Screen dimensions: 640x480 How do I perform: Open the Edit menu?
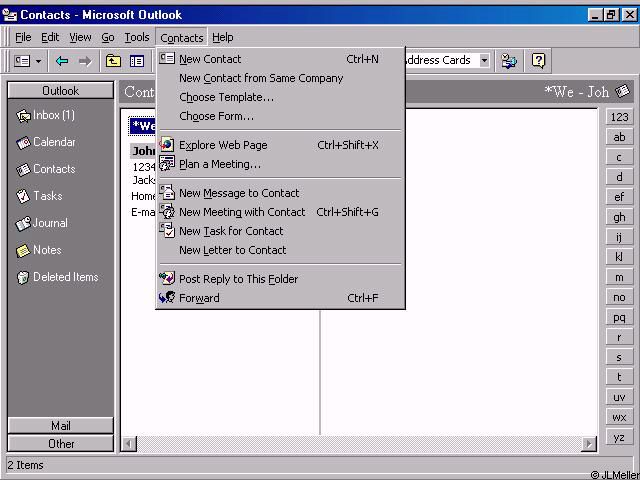click(x=50, y=37)
